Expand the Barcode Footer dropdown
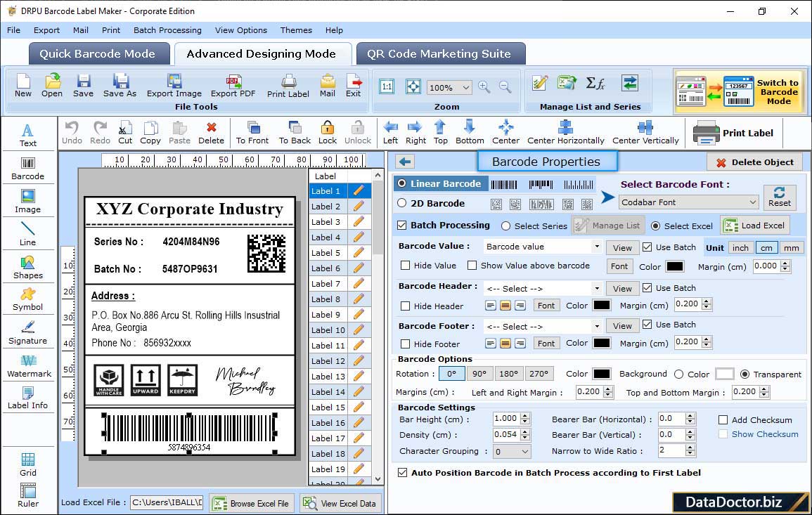The width and height of the screenshot is (812, 515). click(x=597, y=326)
